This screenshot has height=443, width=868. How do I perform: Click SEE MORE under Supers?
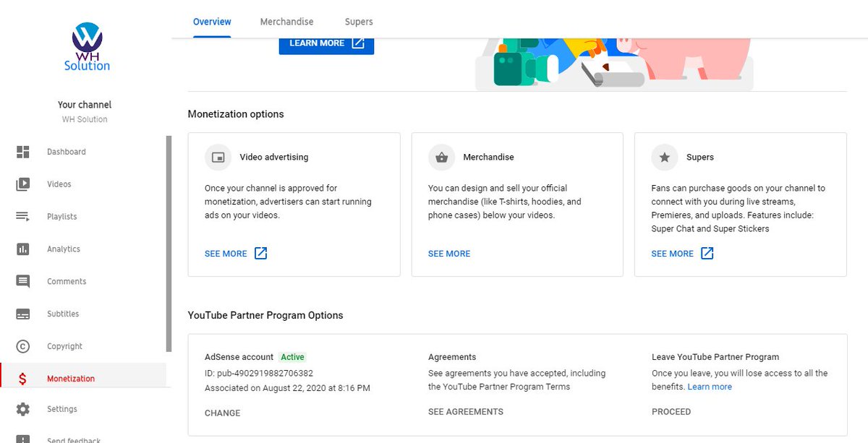pyautogui.click(x=673, y=254)
